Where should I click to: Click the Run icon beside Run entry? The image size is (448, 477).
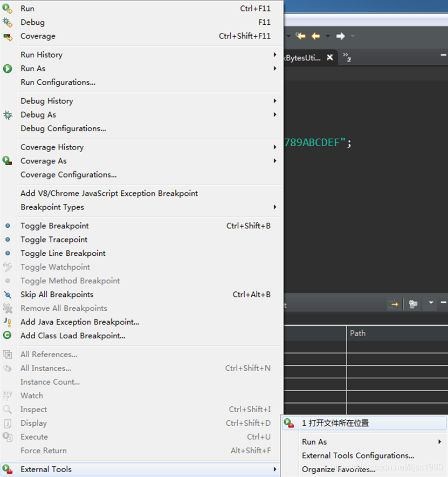pos(8,9)
